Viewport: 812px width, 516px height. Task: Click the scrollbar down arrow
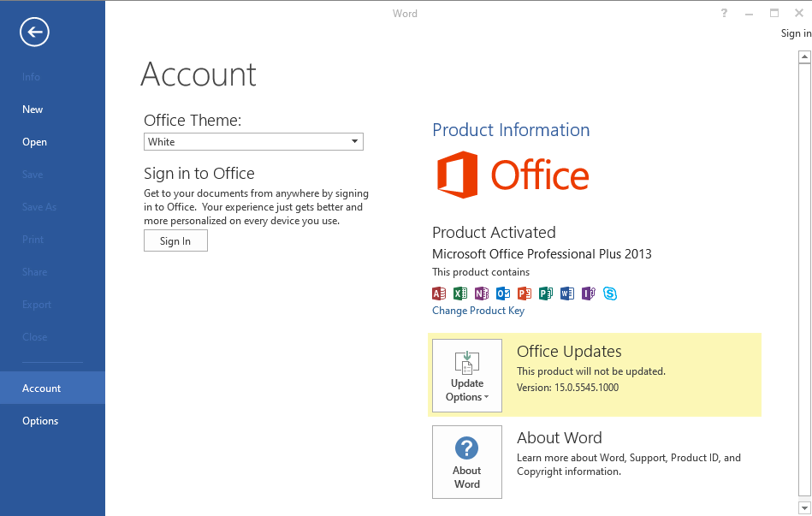coord(804,507)
